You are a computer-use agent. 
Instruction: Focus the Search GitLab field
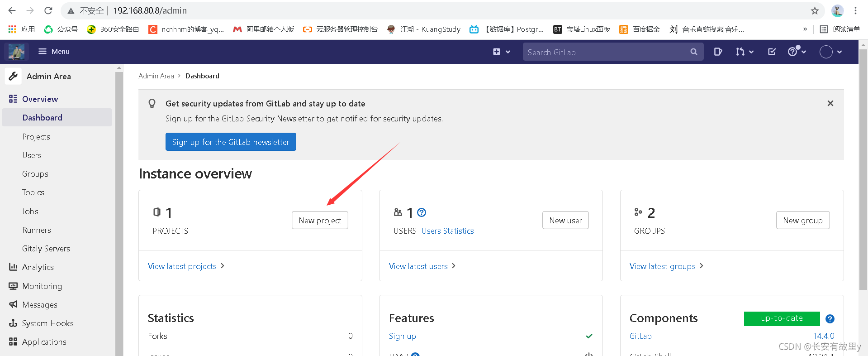[613, 52]
